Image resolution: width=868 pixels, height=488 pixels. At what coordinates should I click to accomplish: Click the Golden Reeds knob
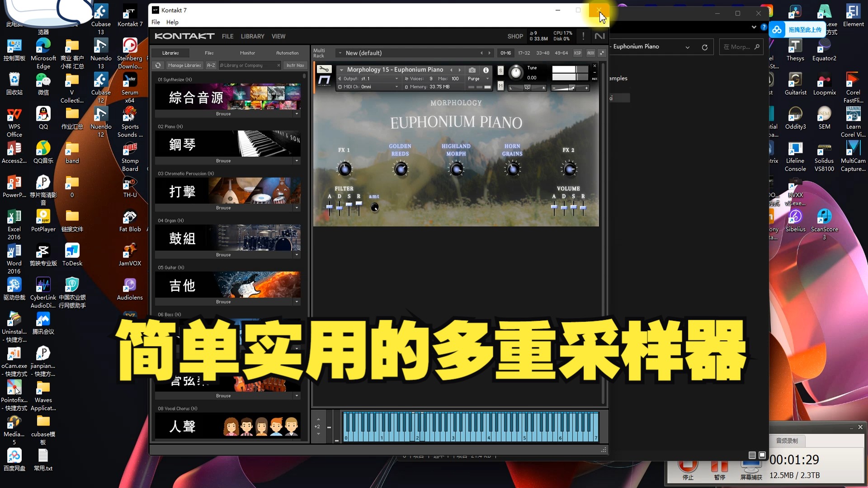pos(400,169)
